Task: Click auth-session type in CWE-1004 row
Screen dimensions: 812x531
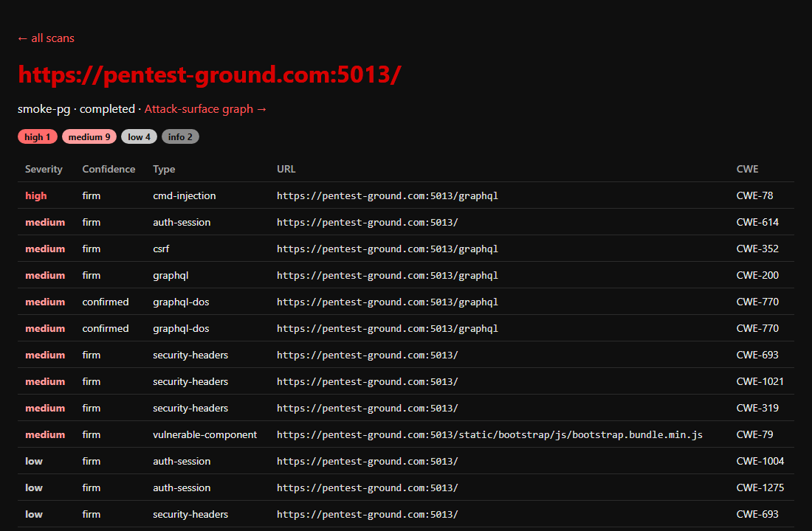Action: click(182, 461)
